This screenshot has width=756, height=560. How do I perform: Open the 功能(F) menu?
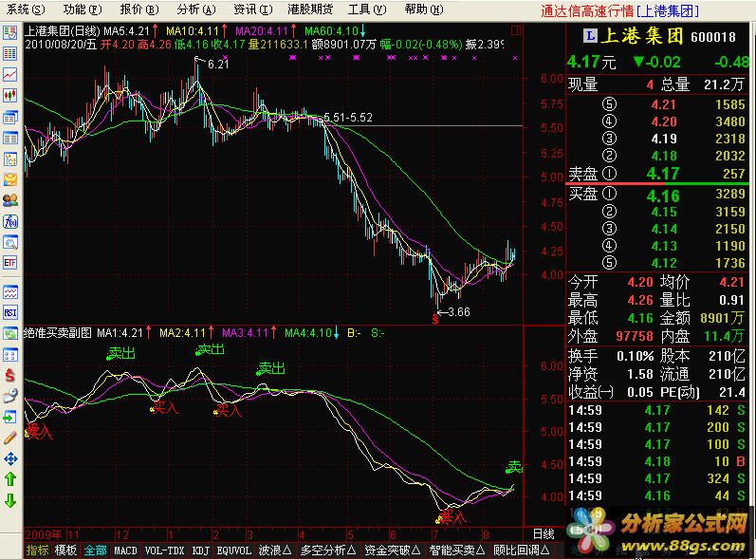[x=83, y=9]
